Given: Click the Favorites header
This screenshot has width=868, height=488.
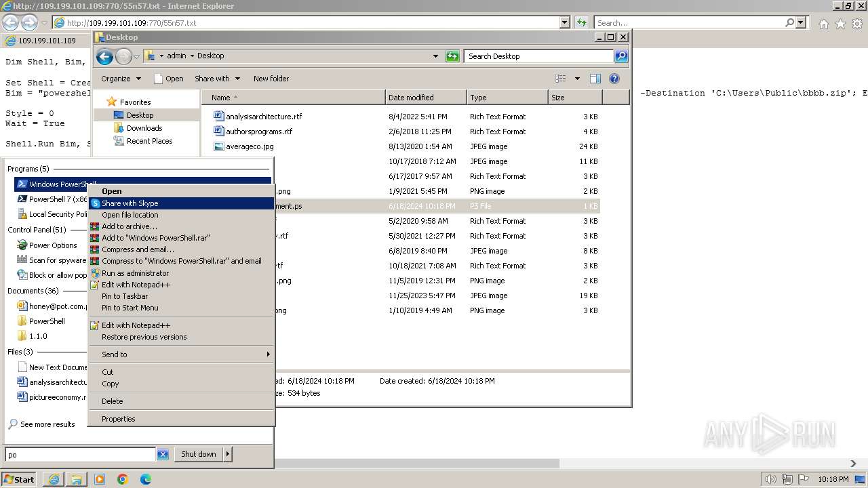Looking at the screenshot, I should 135,102.
